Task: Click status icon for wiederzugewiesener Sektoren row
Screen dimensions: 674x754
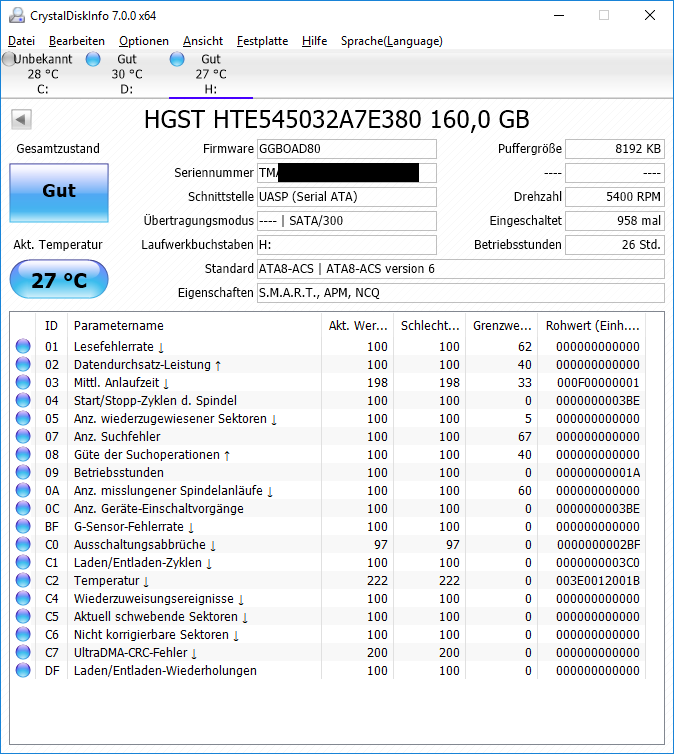Action: (x=23, y=418)
